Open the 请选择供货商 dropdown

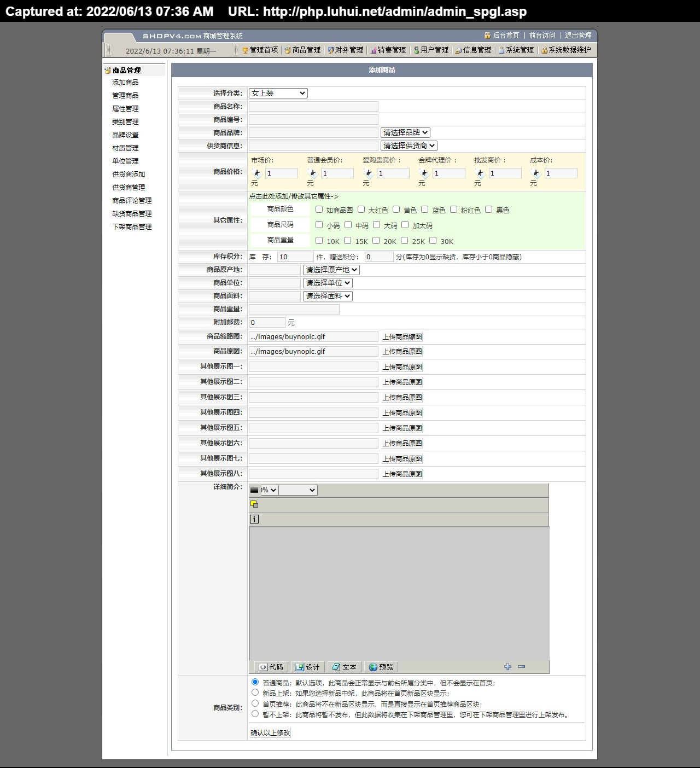(x=409, y=146)
